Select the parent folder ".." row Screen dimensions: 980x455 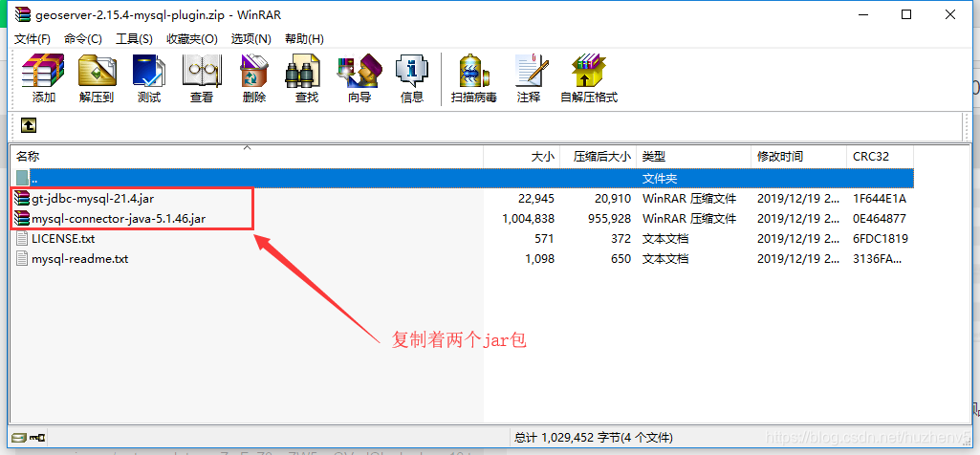463,178
